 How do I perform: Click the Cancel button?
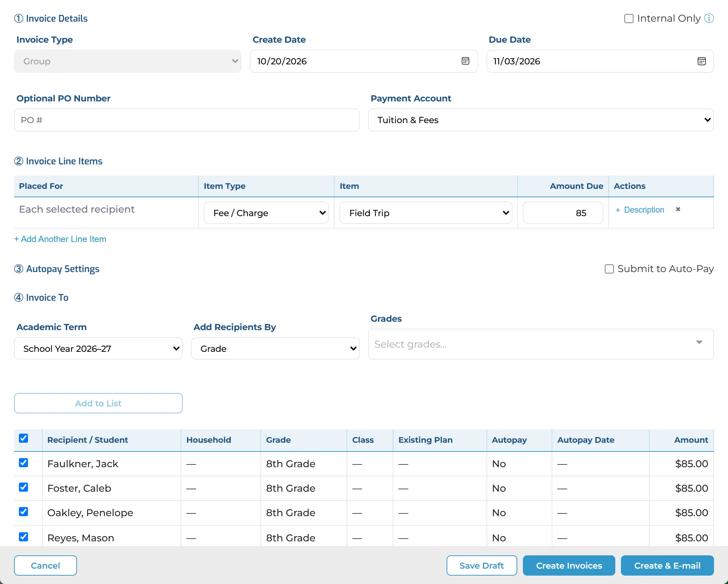click(45, 565)
